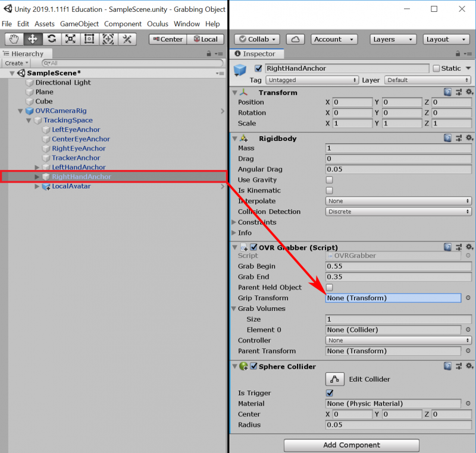
Task: Open the Hierarchy Create menu
Action: click(17, 63)
